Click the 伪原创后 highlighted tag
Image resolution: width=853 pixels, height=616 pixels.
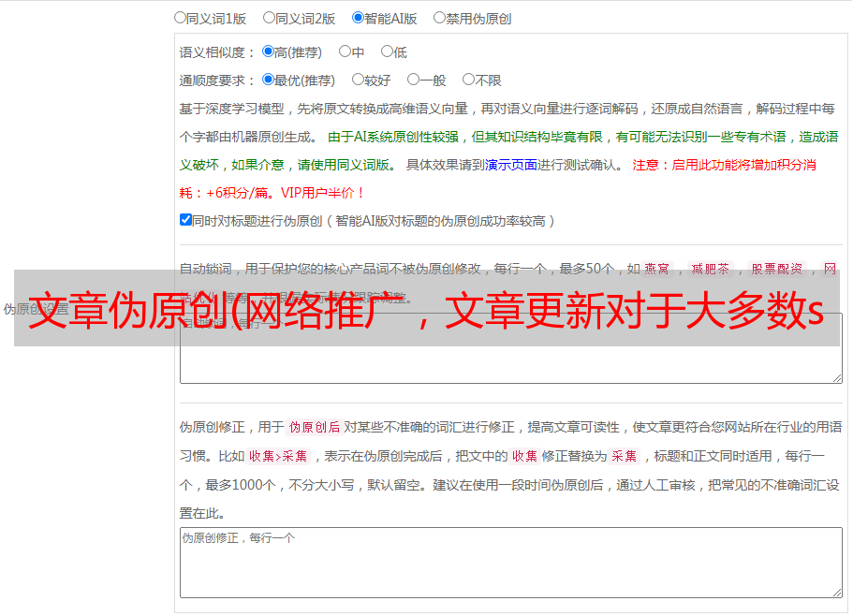315,427
